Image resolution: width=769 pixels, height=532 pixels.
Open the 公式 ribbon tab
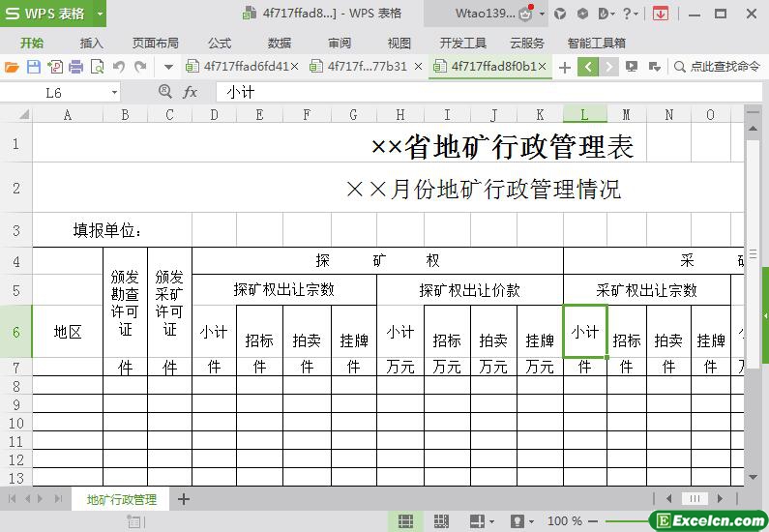(x=220, y=44)
